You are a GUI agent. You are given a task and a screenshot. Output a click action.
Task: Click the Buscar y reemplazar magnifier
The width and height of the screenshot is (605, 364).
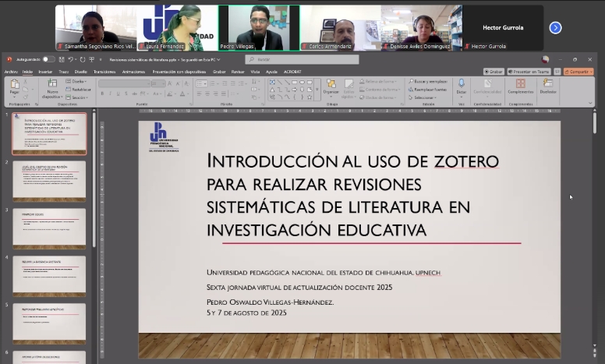click(x=412, y=81)
